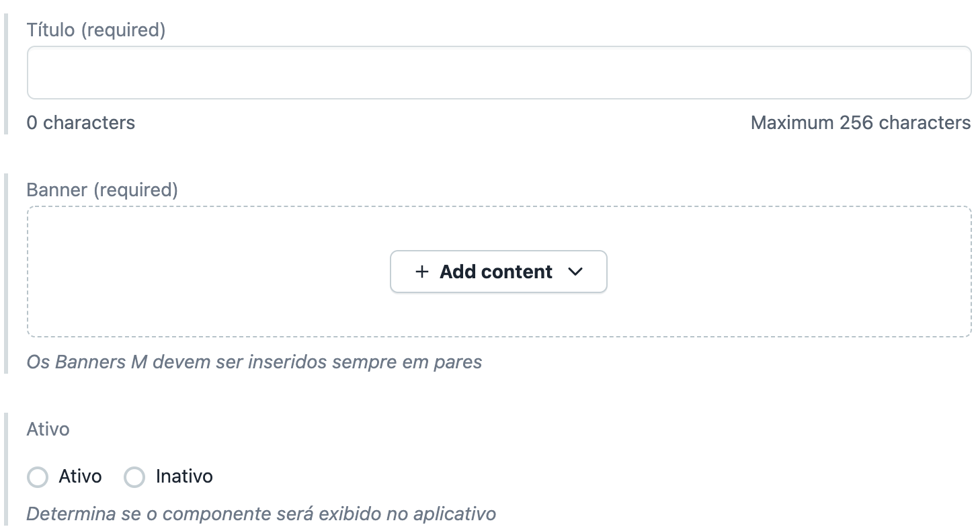The width and height of the screenshot is (980, 531).
Task: Click the plus icon in Add content
Action: pyautogui.click(x=421, y=272)
